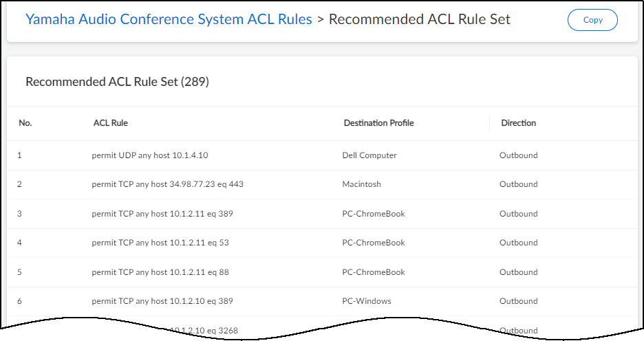Click PC-ChromeBook profile in row 3
Viewport: 644px width, 341px height.
pyautogui.click(x=374, y=214)
